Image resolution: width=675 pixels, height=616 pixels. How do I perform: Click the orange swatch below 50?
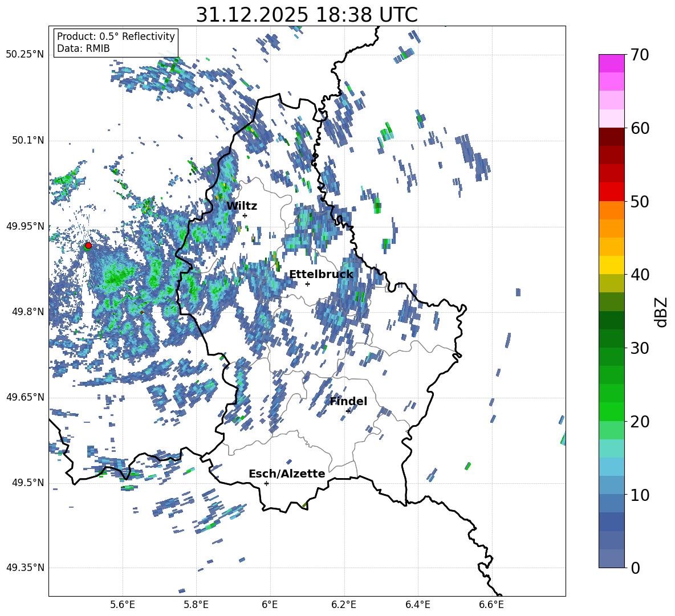click(x=612, y=210)
